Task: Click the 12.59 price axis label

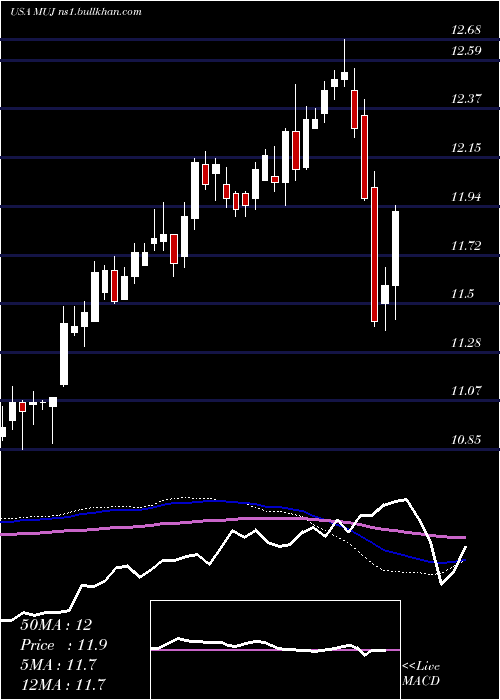Action: [466, 50]
